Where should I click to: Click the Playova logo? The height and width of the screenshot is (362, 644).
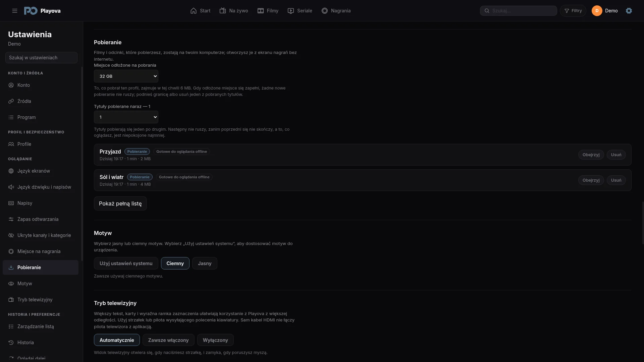tap(42, 11)
